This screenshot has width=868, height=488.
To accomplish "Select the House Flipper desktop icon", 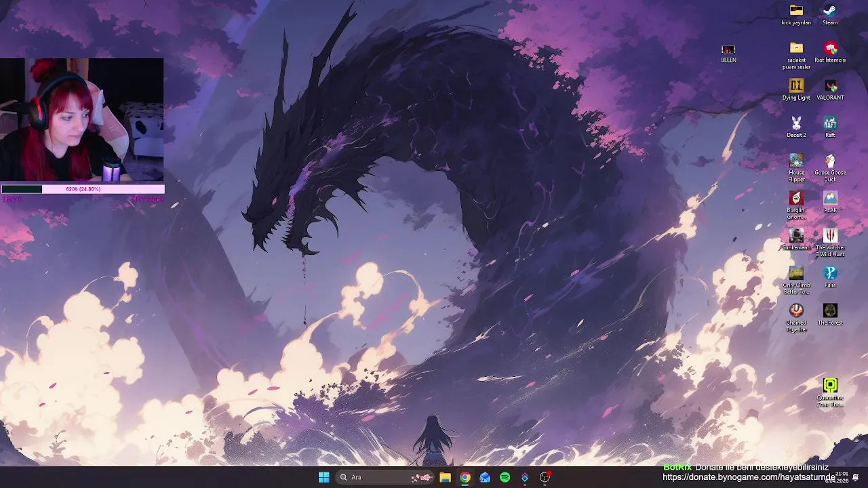I will (796, 167).
